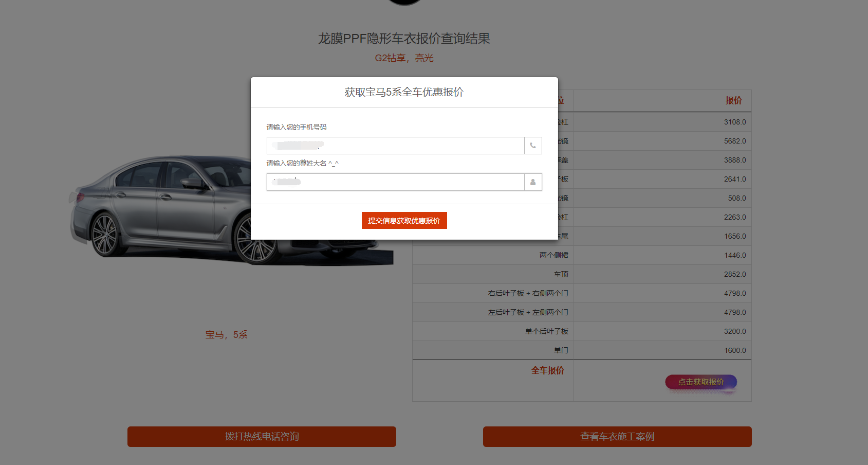Viewport: 868px width, 465px height.
Task: Select the 车顶 row in price table
Action: pyautogui.click(x=561, y=274)
